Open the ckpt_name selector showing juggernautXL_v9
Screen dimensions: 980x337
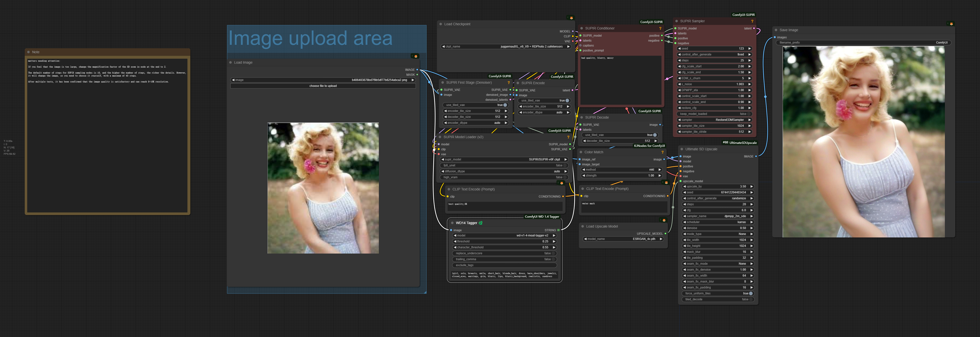[506, 46]
